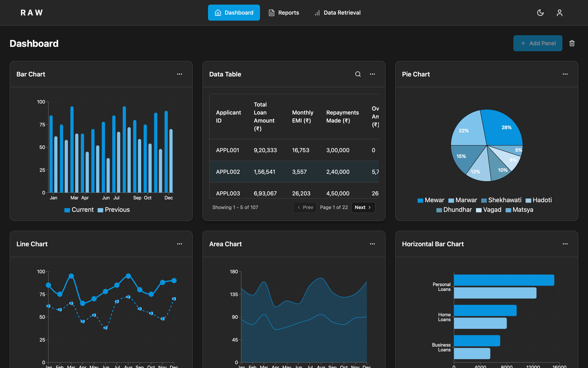The image size is (588, 368).
Task: Open the Pie Chart options menu
Action: coord(565,74)
